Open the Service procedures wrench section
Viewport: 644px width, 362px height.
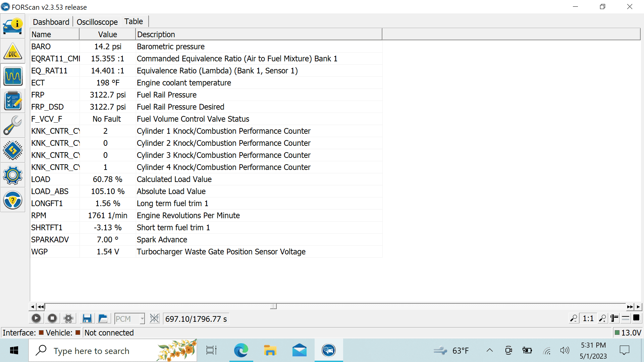[13, 126]
